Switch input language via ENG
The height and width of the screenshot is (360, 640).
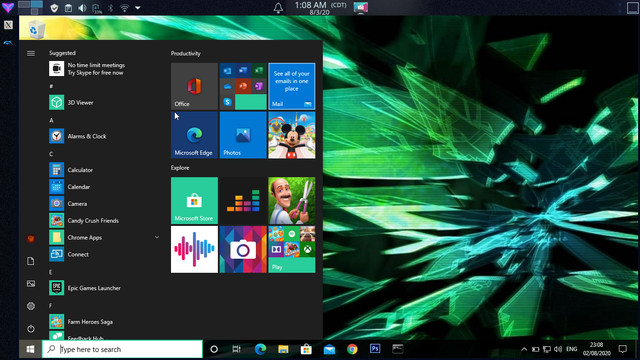coord(572,349)
